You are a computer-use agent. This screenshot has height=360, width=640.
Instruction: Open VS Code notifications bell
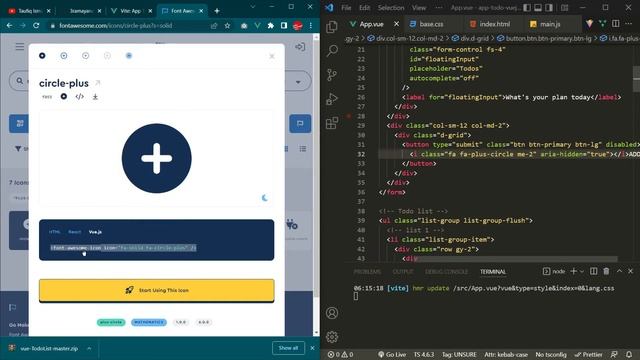(629, 354)
